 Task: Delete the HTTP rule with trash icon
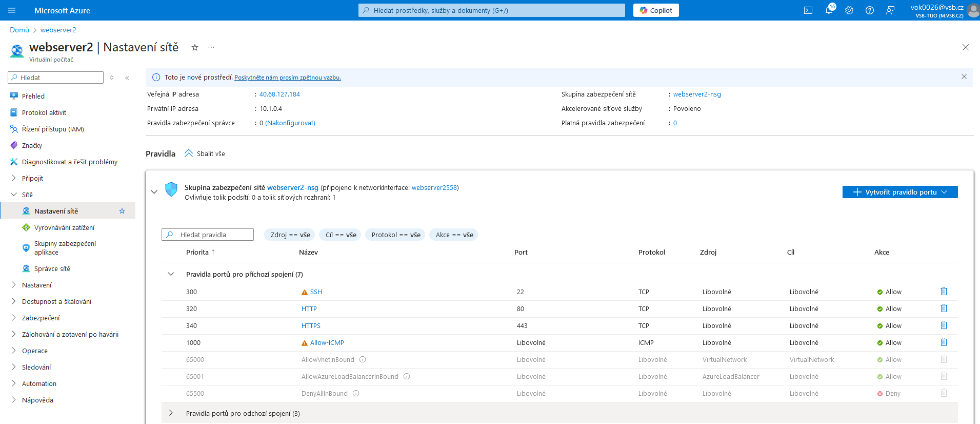[x=944, y=309]
